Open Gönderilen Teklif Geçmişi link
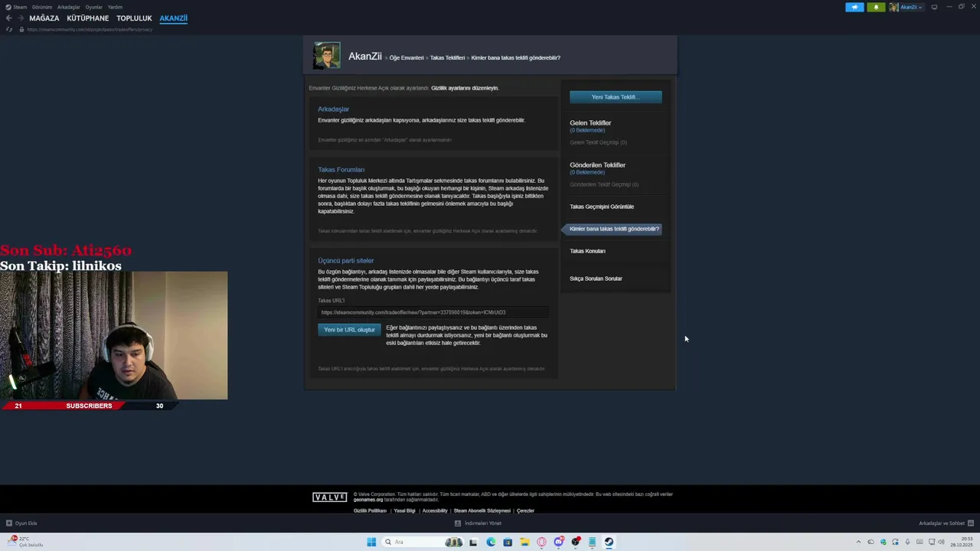The height and width of the screenshot is (551, 980). click(604, 184)
